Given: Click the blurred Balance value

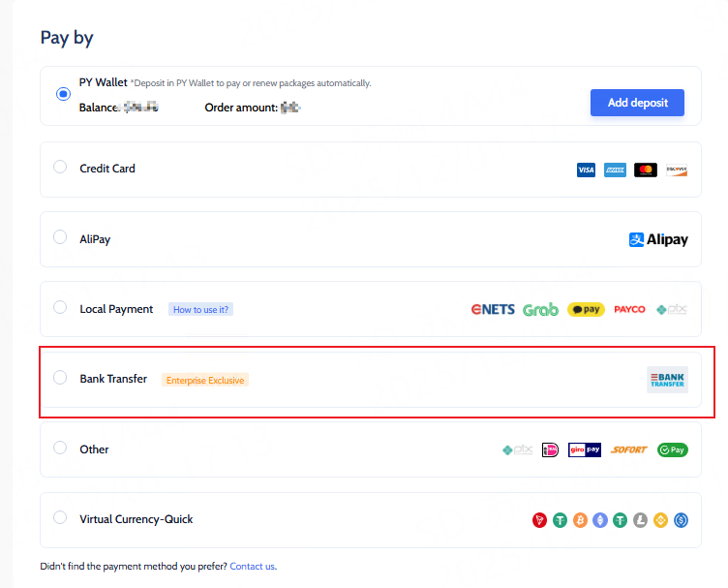Looking at the screenshot, I should [x=140, y=108].
